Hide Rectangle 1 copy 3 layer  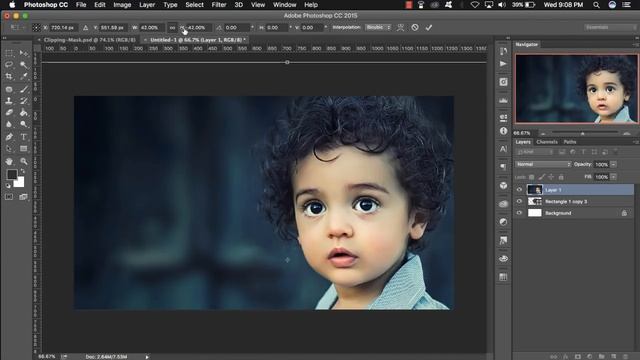click(519, 201)
